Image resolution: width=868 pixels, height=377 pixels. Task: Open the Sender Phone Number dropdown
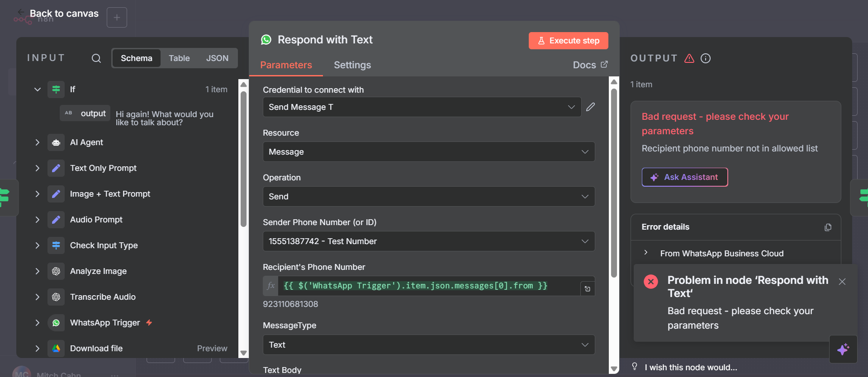click(x=428, y=241)
